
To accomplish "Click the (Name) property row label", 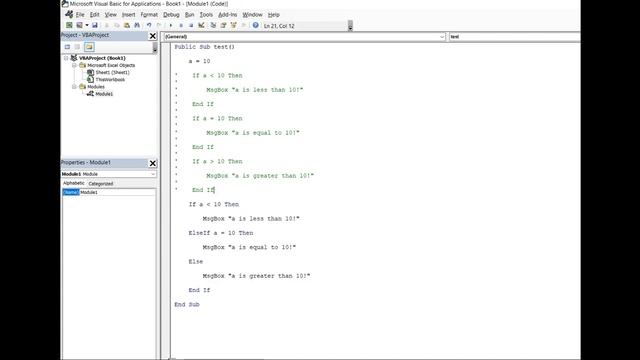I will point(71,192).
